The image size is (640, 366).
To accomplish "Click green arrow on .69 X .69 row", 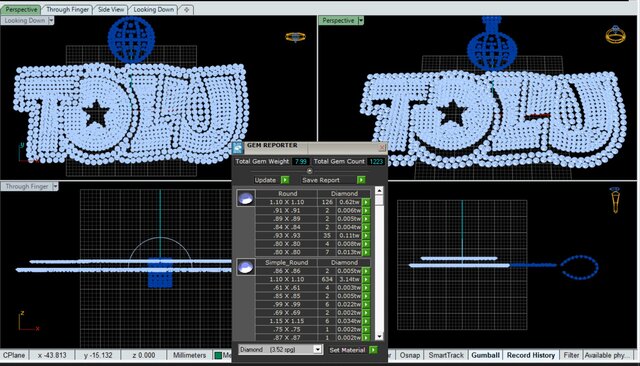I will pyautogui.click(x=366, y=313).
